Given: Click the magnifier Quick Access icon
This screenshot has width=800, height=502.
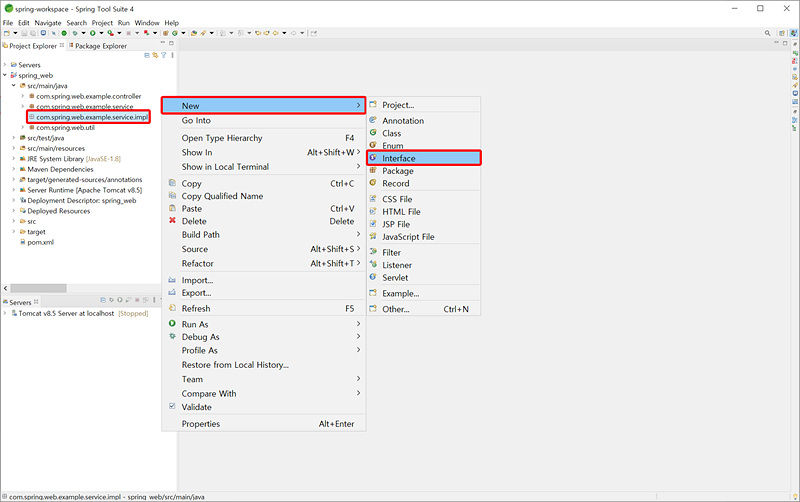Looking at the screenshot, I should 767,33.
